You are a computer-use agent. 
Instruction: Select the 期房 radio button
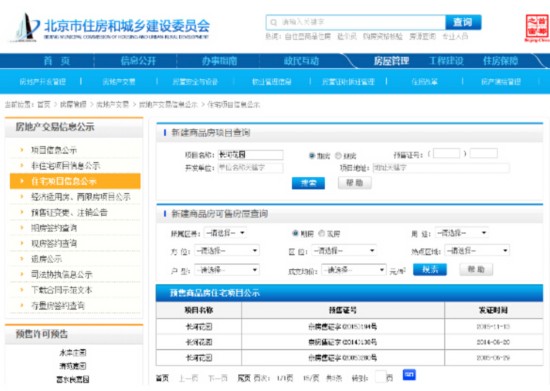(295, 233)
